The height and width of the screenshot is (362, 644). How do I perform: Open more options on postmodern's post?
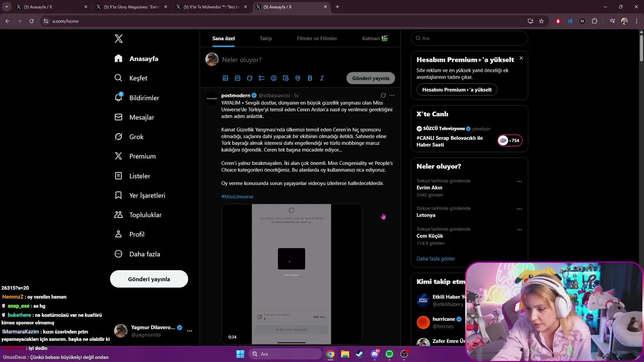(392, 95)
